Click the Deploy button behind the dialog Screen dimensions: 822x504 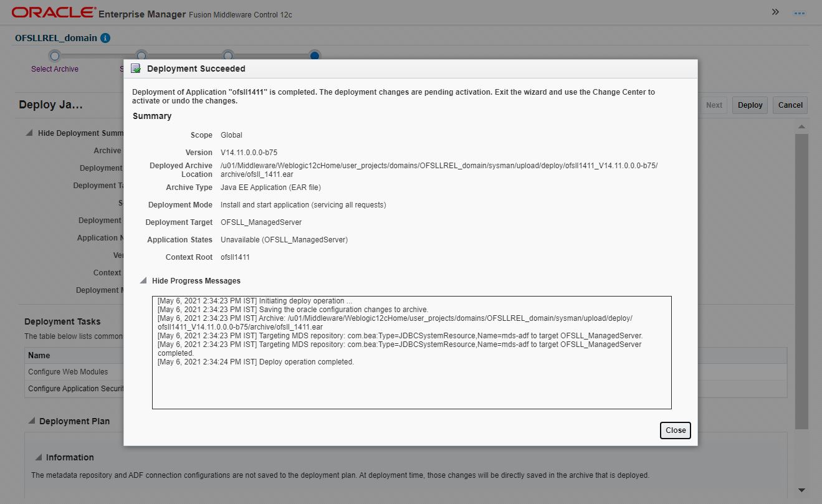tap(750, 105)
